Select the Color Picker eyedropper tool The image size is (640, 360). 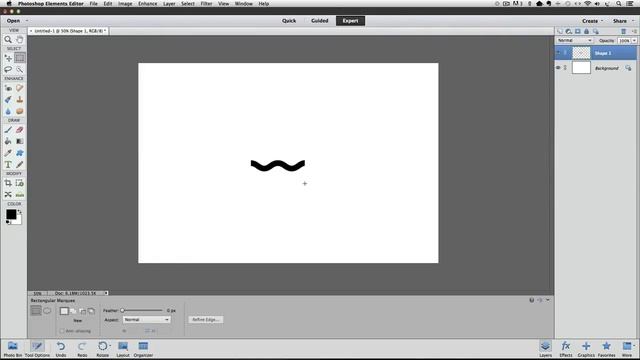pos(8,153)
